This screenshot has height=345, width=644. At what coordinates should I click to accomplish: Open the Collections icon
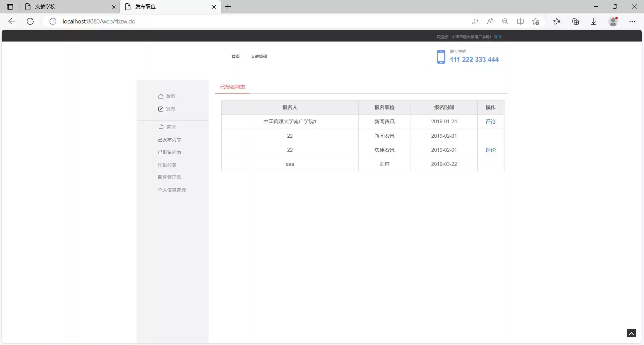(x=575, y=21)
